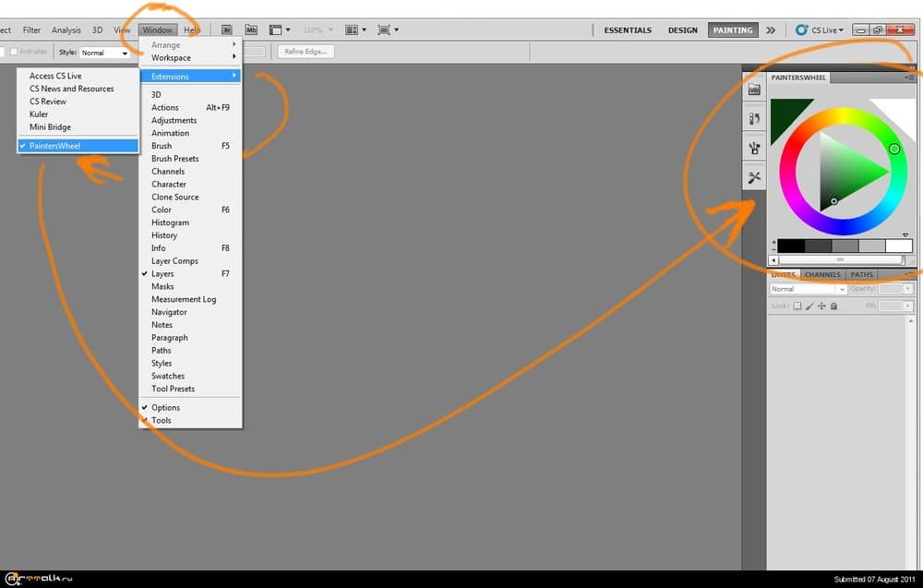Select Clone Source in the Window menu
Screen dimensions: 923x588
tap(191, 198)
